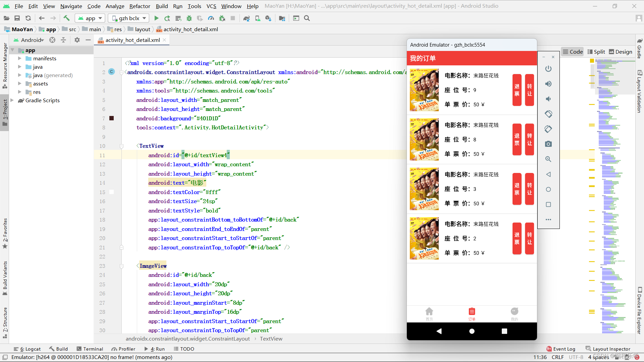
Task: Click the Debug app bug icon
Action: pos(189,18)
